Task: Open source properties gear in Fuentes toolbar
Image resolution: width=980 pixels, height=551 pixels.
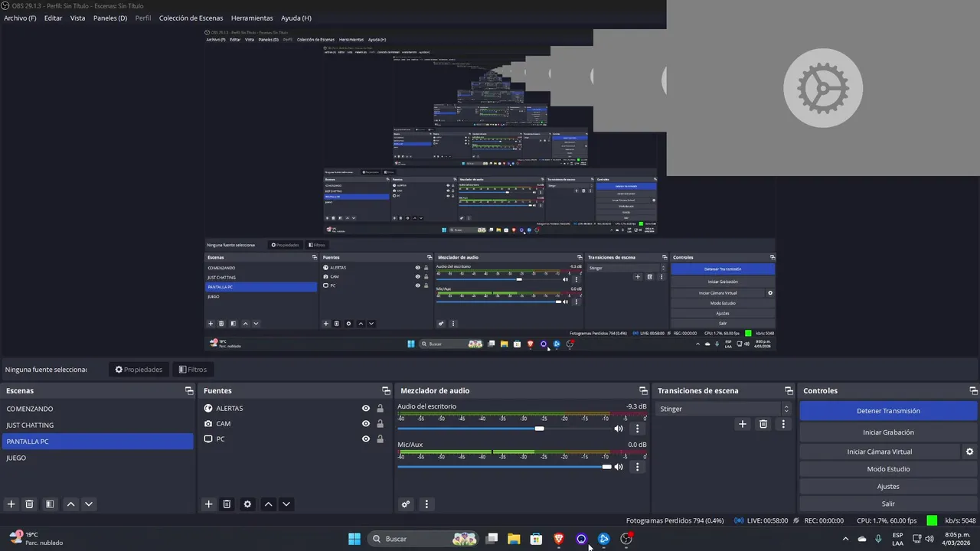Action: tap(247, 504)
